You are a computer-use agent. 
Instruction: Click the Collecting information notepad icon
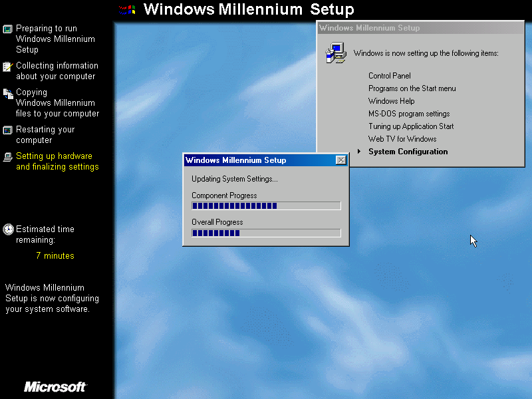tap(7, 66)
